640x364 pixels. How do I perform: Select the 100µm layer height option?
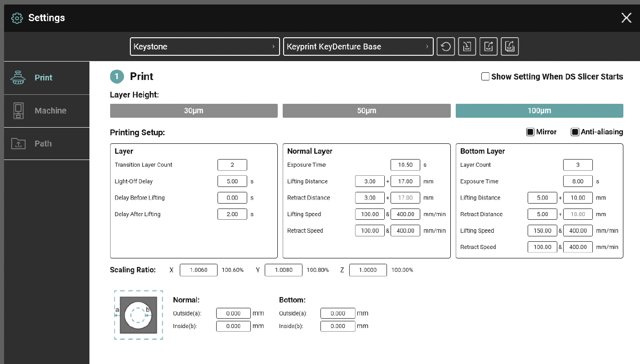point(539,111)
